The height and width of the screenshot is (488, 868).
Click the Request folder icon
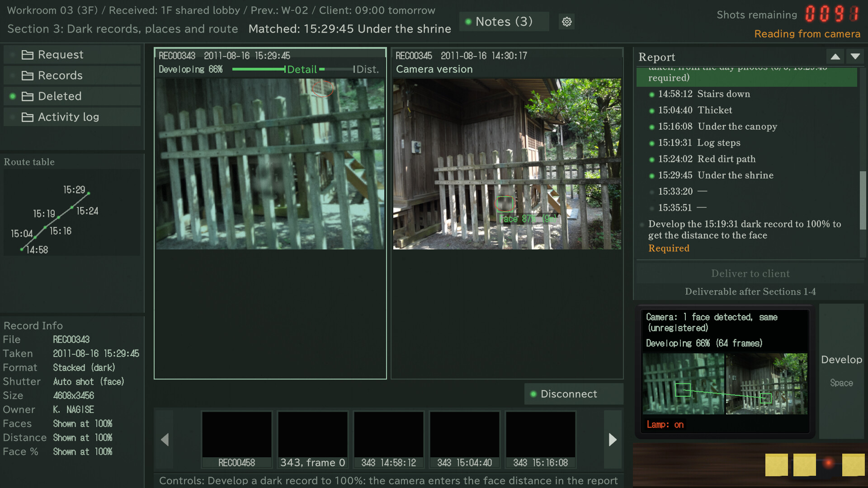[x=28, y=55]
